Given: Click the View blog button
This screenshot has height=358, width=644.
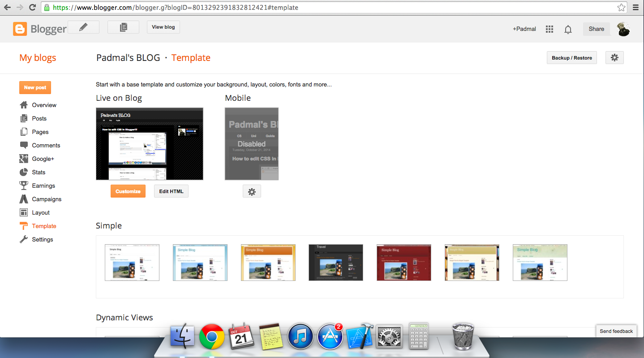Looking at the screenshot, I should pos(163,27).
